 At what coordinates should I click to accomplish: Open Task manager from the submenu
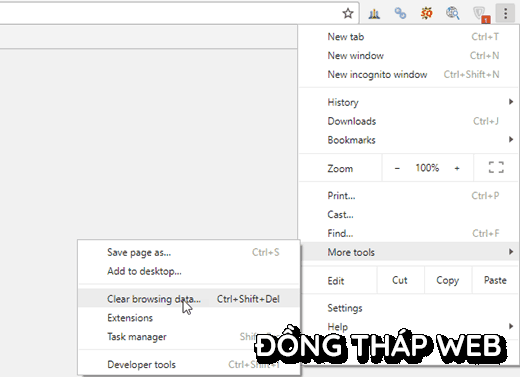[189, 337]
